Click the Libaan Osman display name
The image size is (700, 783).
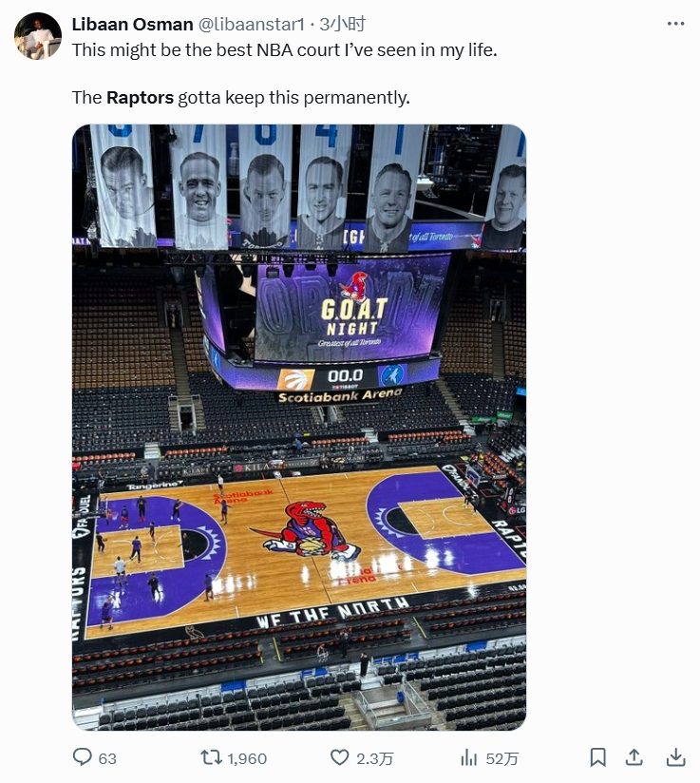coord(132,24)
